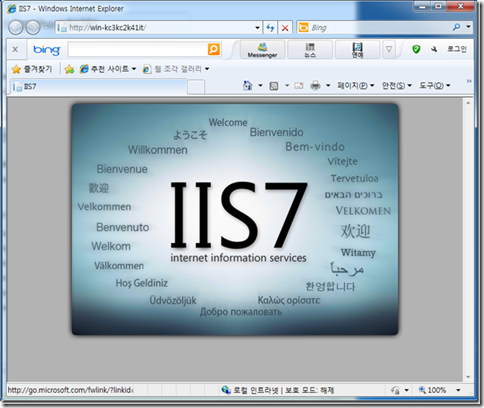The height and width of the screenshot is (408, 484).
Task: Click the Bing toolbar search input field
Action: tap(138, 49)
